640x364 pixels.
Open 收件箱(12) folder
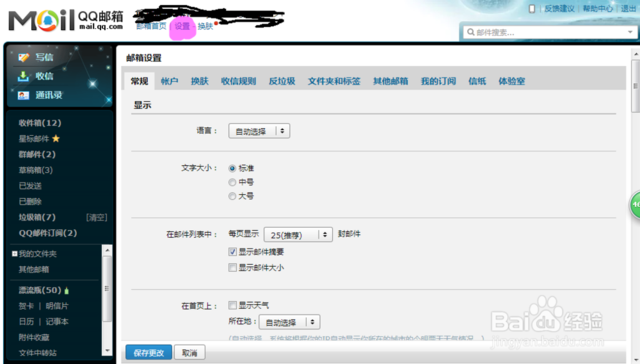click(40, 123)
